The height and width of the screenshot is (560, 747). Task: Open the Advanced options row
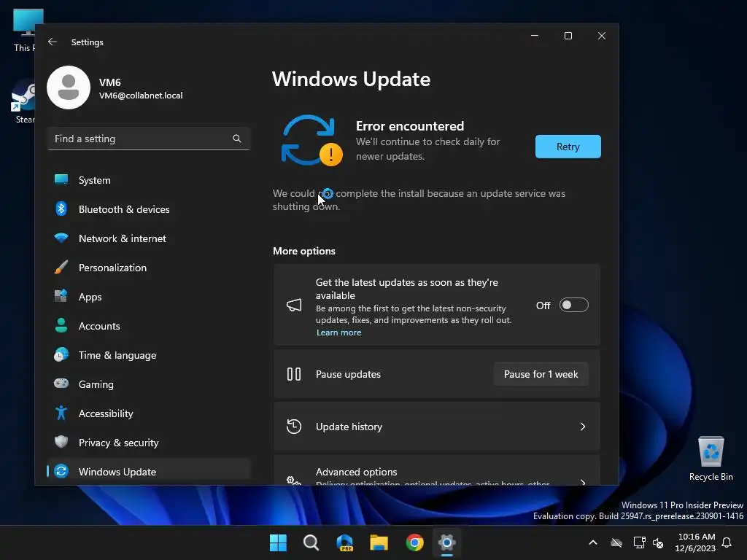pos(436,470)
